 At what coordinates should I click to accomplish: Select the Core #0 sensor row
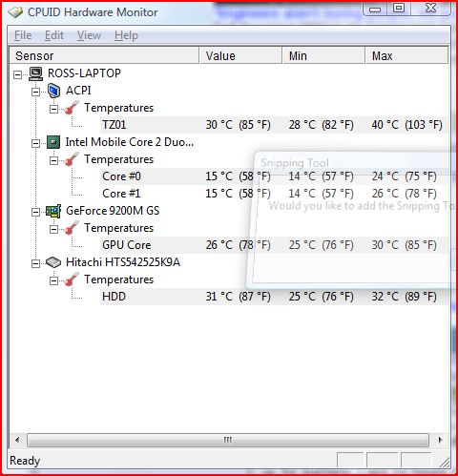point(275,176)
